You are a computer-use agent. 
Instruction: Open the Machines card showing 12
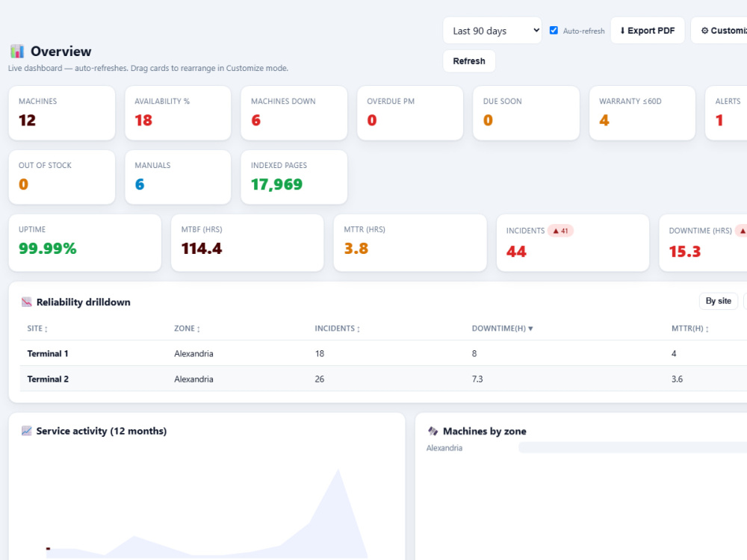pos(62,113)
